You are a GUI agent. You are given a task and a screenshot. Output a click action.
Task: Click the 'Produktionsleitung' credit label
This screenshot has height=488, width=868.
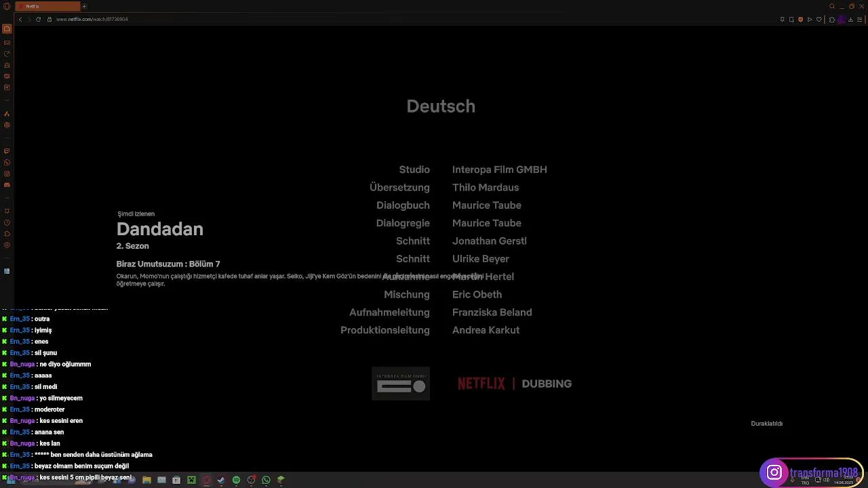click(385, 330)
